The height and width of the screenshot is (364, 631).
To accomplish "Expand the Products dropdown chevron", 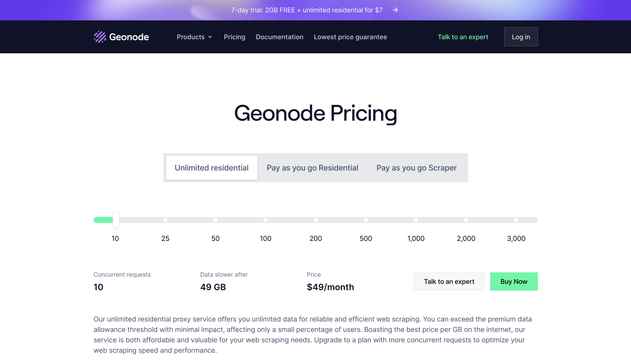I will [210, 37].
